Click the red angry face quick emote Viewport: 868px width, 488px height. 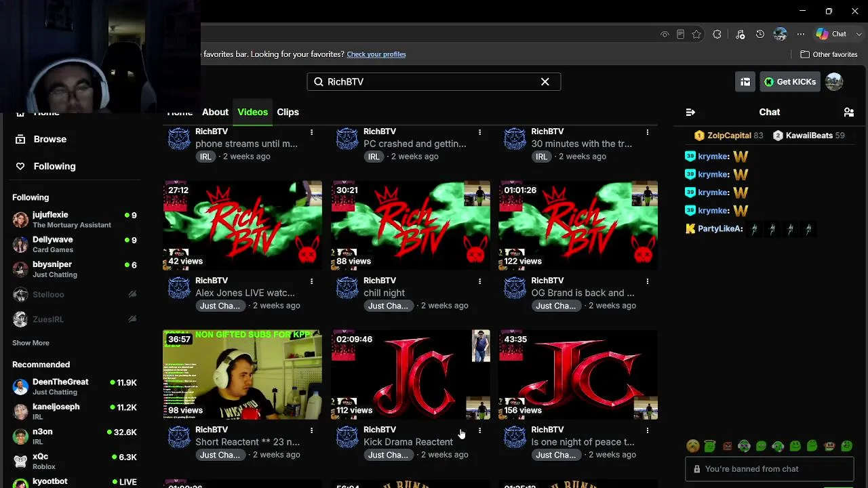coord(727,446)
